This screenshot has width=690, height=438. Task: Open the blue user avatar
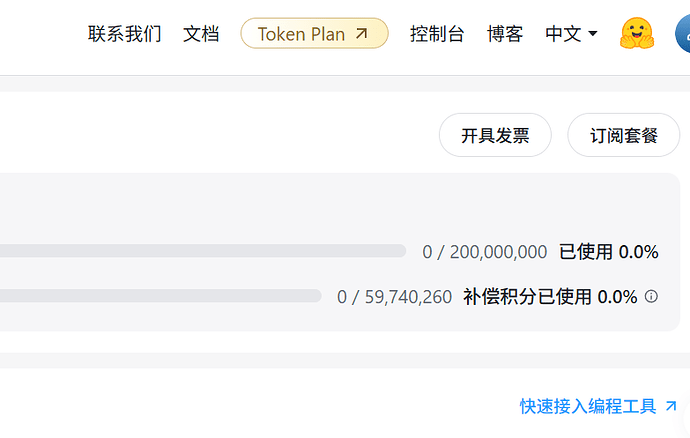(x=683, y=34)
